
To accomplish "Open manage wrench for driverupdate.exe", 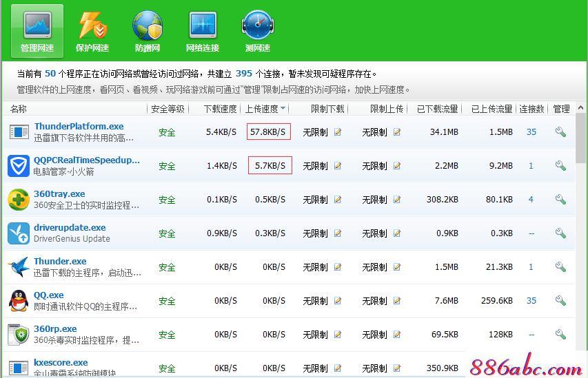I will click(560, 233).
